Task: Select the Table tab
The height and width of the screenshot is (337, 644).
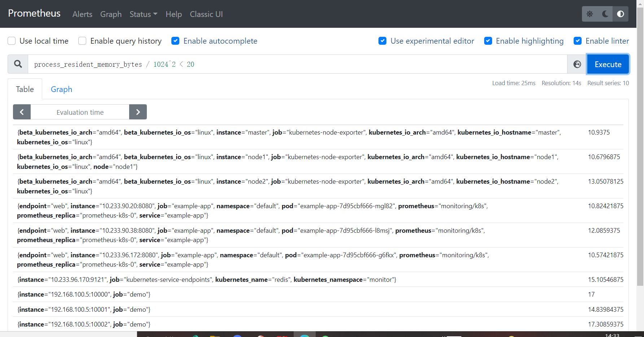Action: [x=25, y=89]
